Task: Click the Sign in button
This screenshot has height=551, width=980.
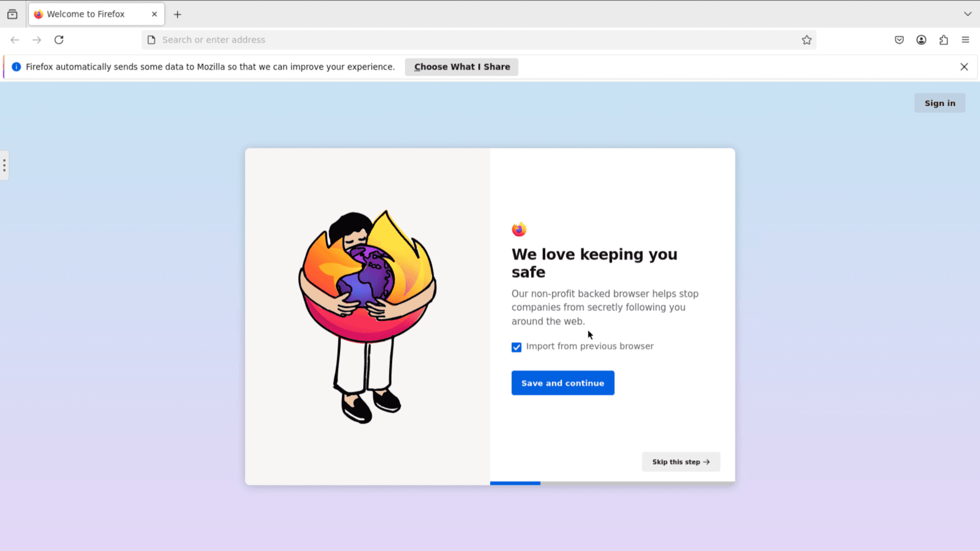Action: click(940, 103)
